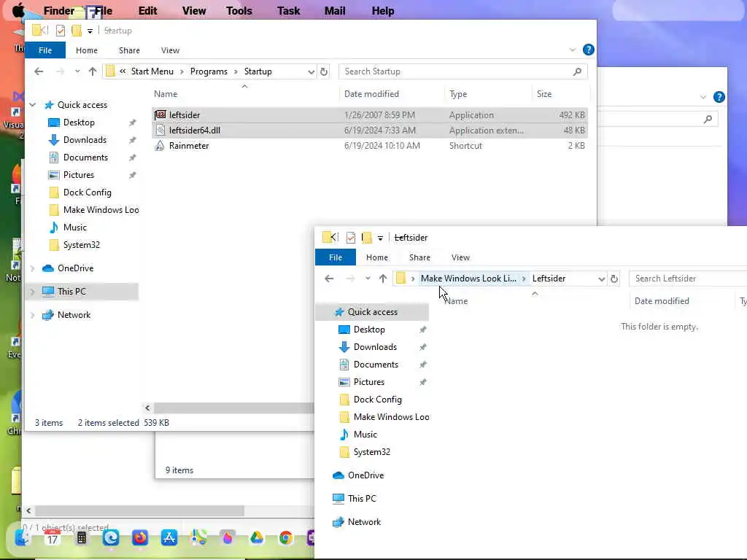The height and width of the screenshot is (560, 747).
Task: Open Google Drive from the dock
Action: pyautogui.click(x=257, y=538)
